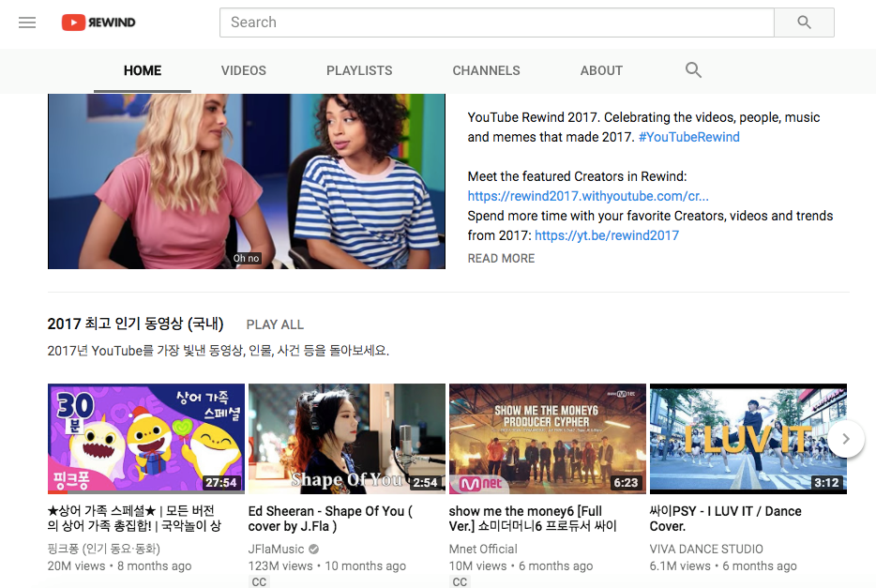
Task: Show next videos with carousel arrow
Action: pos(846,439)
